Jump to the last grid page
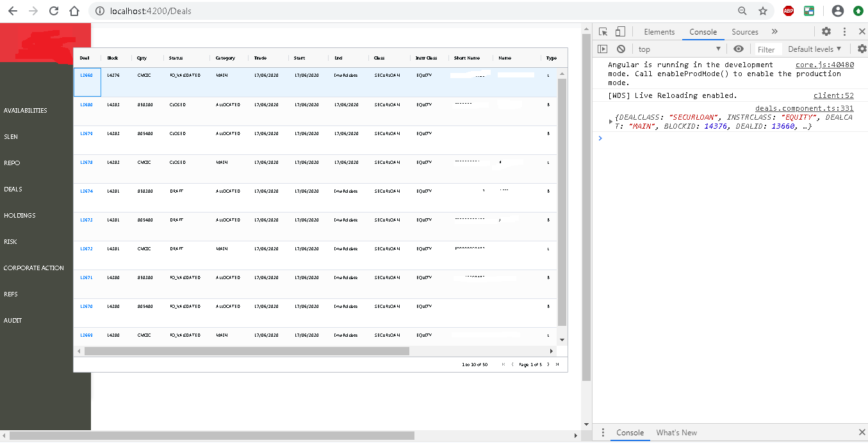The height and width of the screenshot is (443, 868). point(557,364)
